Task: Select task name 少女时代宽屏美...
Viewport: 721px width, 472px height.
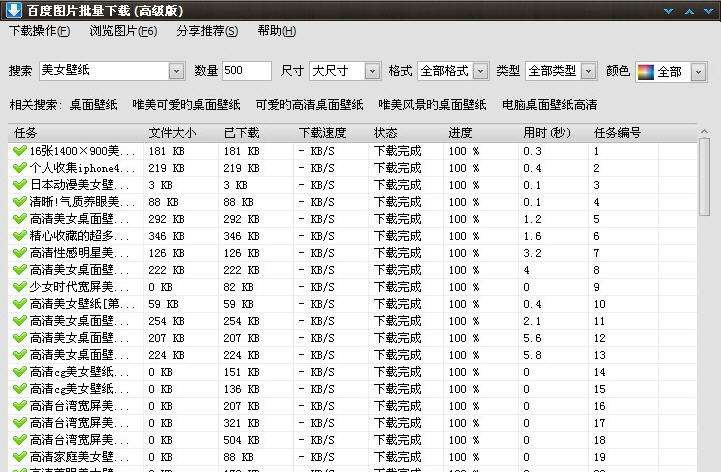Action: coord(80,287)
